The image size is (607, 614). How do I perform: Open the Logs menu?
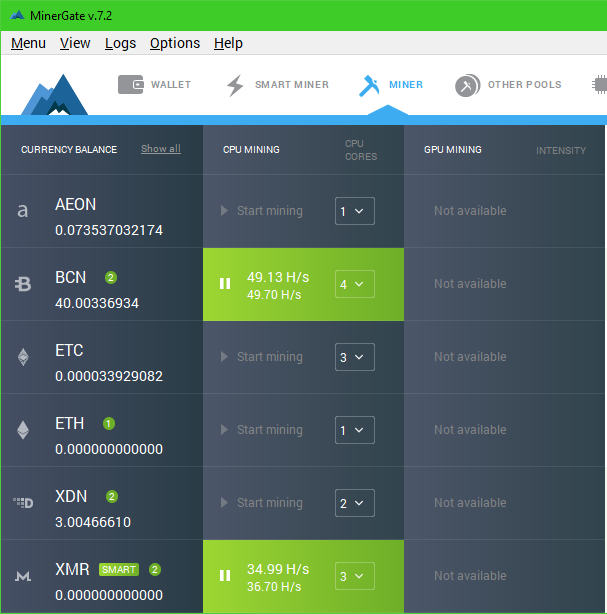click(120, 43)
